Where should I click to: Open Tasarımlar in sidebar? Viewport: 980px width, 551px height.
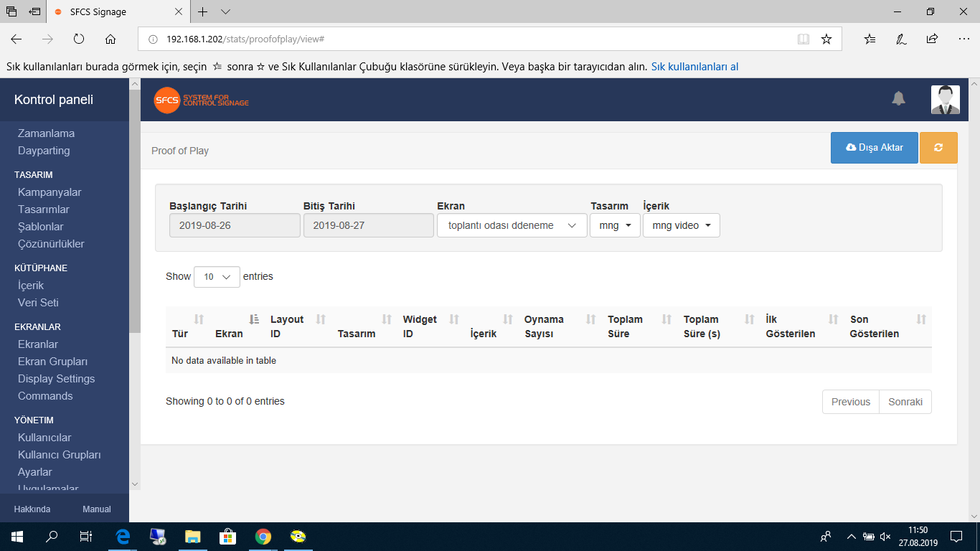click(44, 209)
